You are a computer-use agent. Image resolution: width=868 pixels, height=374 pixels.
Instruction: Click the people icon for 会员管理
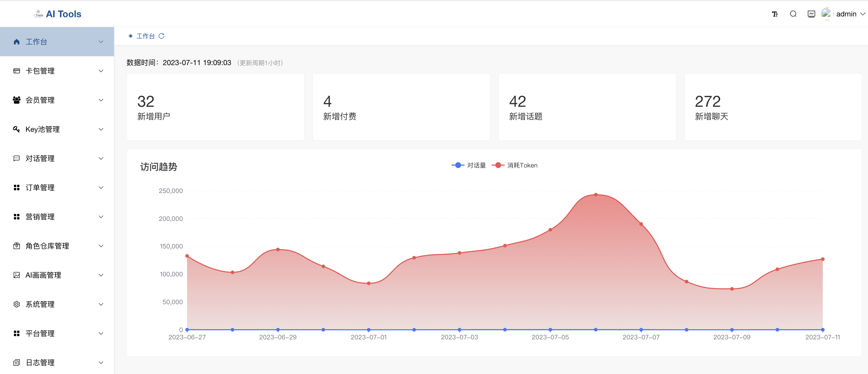click(16, 100)
